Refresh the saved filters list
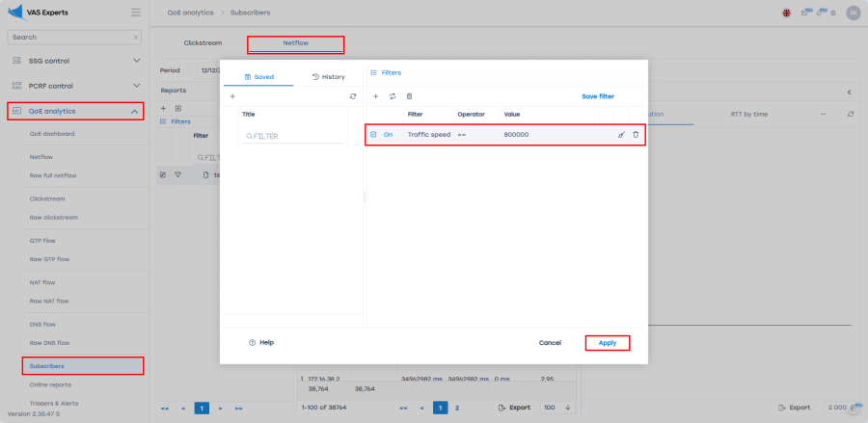Viewport: 868px width, 423px height. point(353,96)
